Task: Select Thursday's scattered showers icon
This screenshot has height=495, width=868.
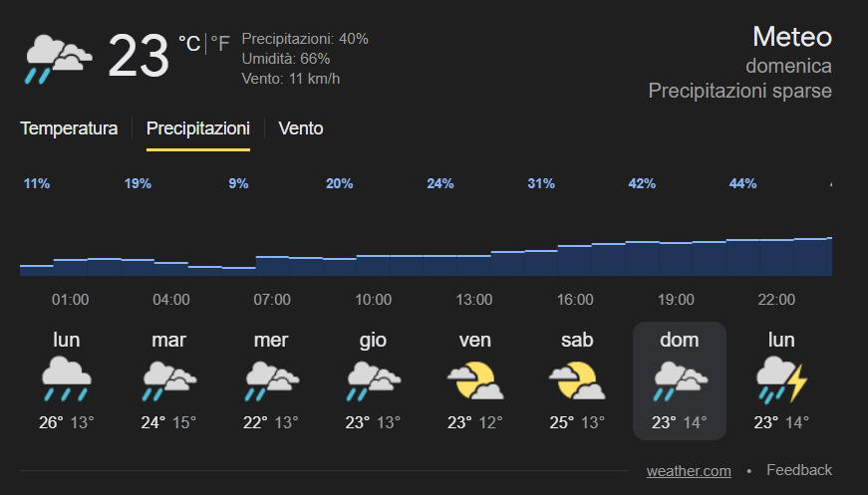Action: click(x=373, y=379)
